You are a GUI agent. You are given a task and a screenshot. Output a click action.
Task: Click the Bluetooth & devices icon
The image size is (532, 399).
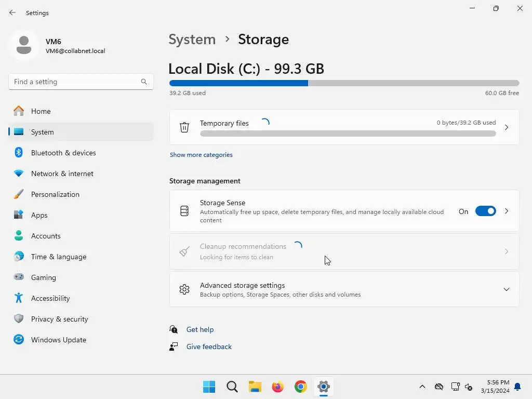(19, 153)
